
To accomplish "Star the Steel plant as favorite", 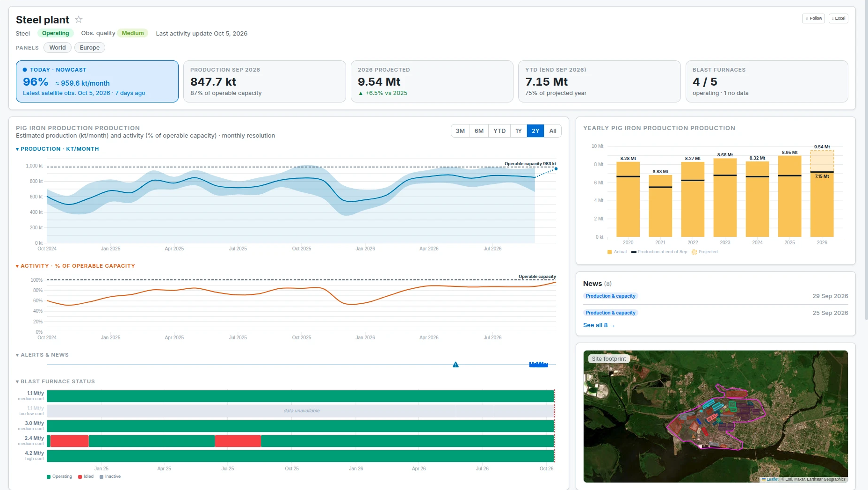I will [79, 20].
